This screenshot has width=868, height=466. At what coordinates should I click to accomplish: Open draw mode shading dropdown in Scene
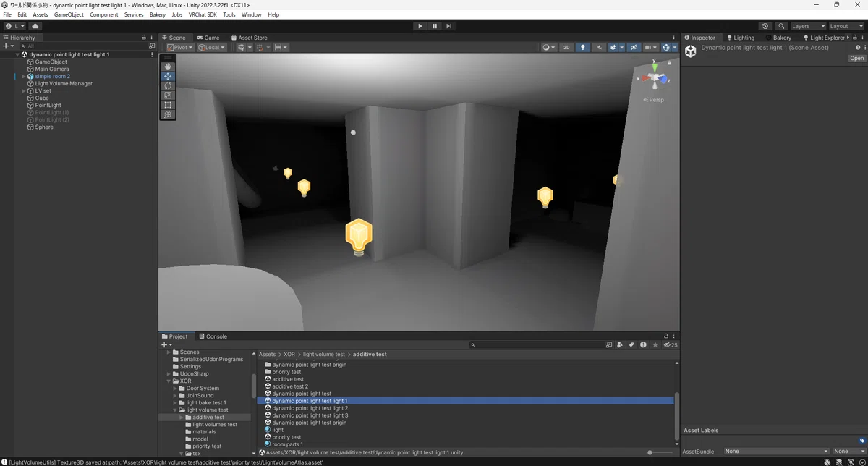click(549, 47)
